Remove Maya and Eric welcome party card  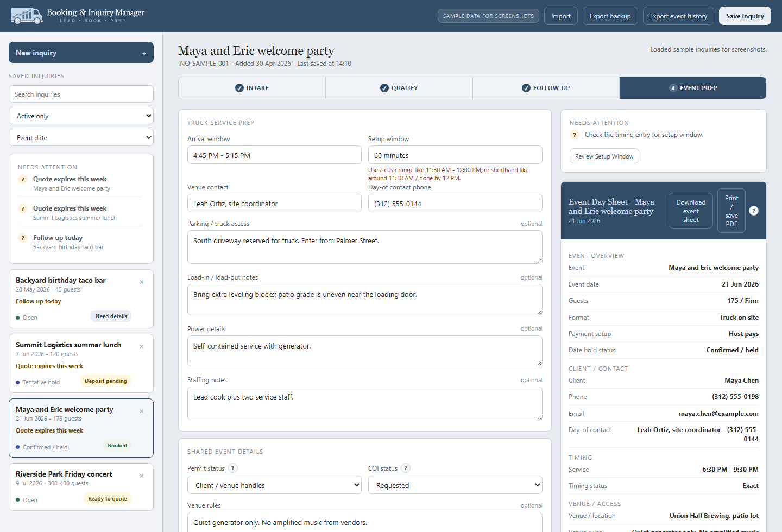(x=142, y=411)
